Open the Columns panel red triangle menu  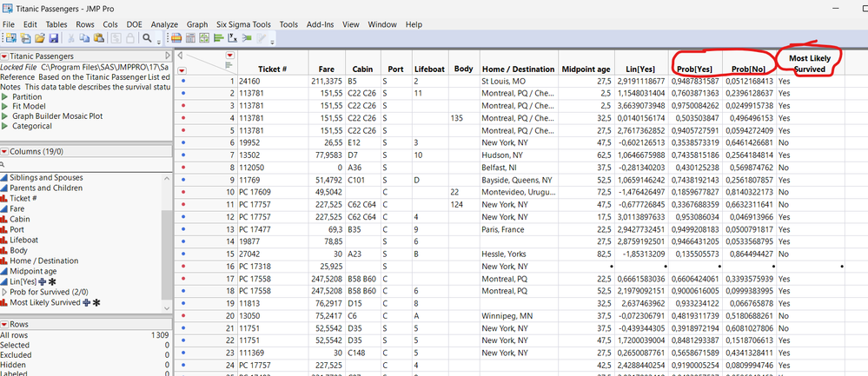coord(5,151)
